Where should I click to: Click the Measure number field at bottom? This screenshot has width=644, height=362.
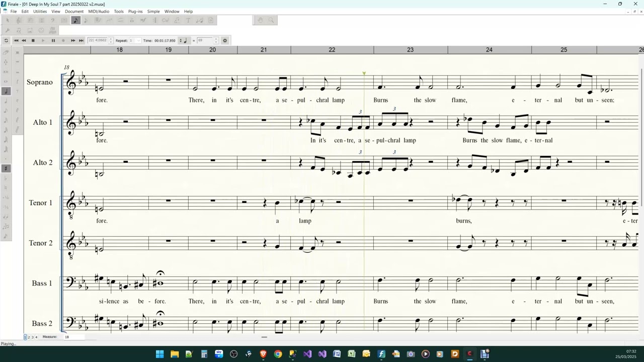(x=74, y=337)
